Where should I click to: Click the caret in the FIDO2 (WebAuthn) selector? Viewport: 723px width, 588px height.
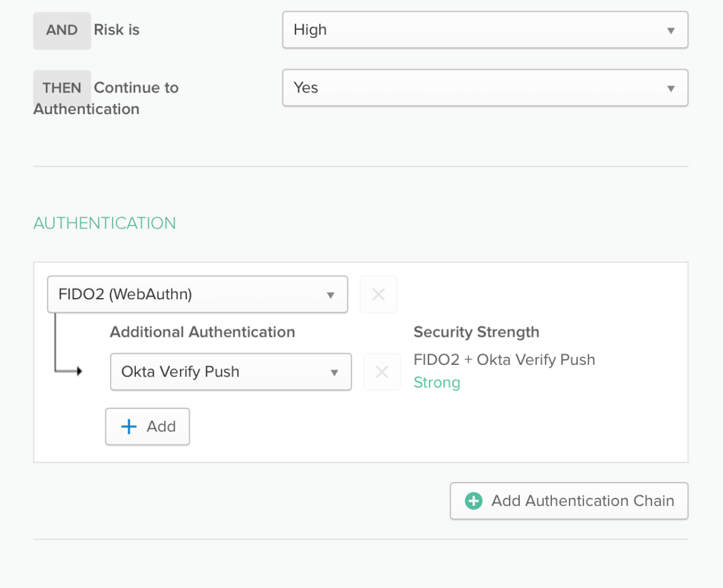tap(330, 295)
